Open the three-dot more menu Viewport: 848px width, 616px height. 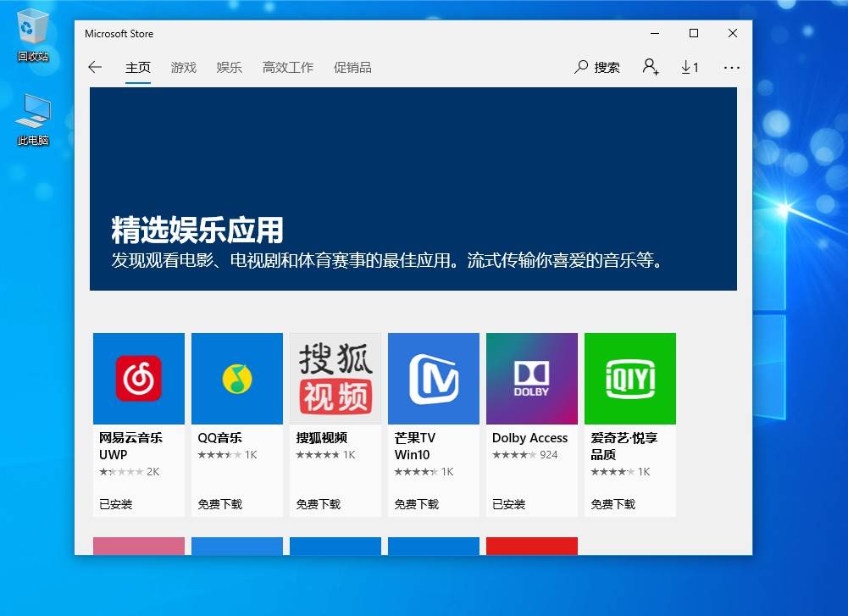click(x=732, y=68)
